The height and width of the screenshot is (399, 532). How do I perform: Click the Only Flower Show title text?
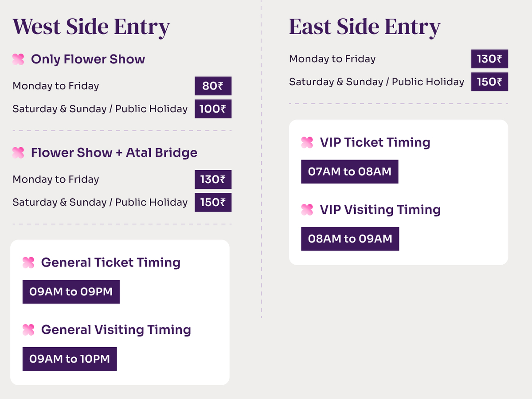point(88,59)
